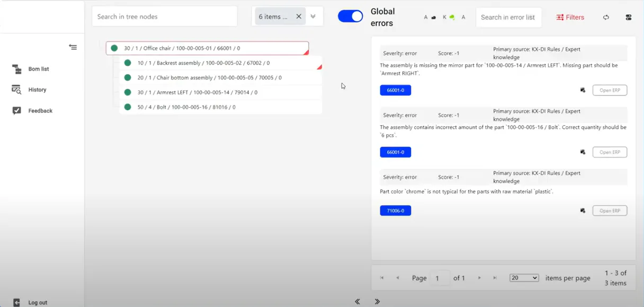This screenshot has height=307, width=644.
Task: Select Bolt 100-00-005-16 tree node
Action: pyautogui.click(x=220, y=107)
